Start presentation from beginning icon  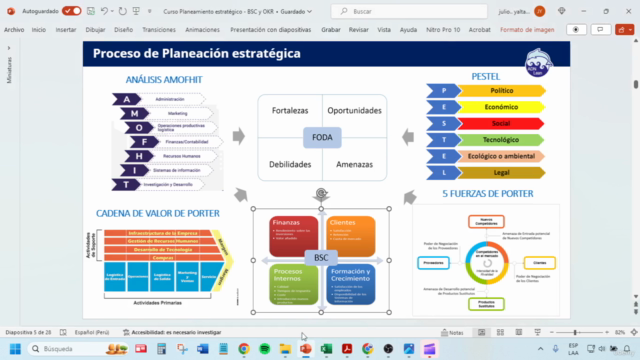pyautogui.click(x=136, y=11)
